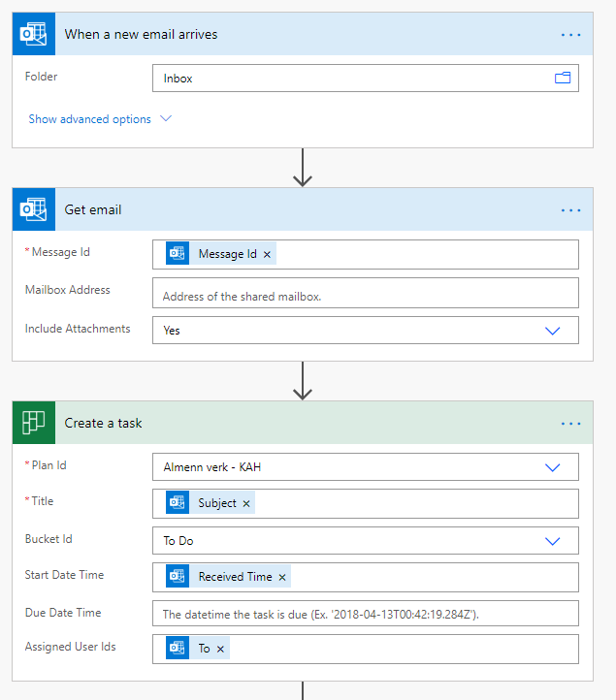616x700 pixels.
Task: Click the Create a task header title
Action: coord(104,423)
